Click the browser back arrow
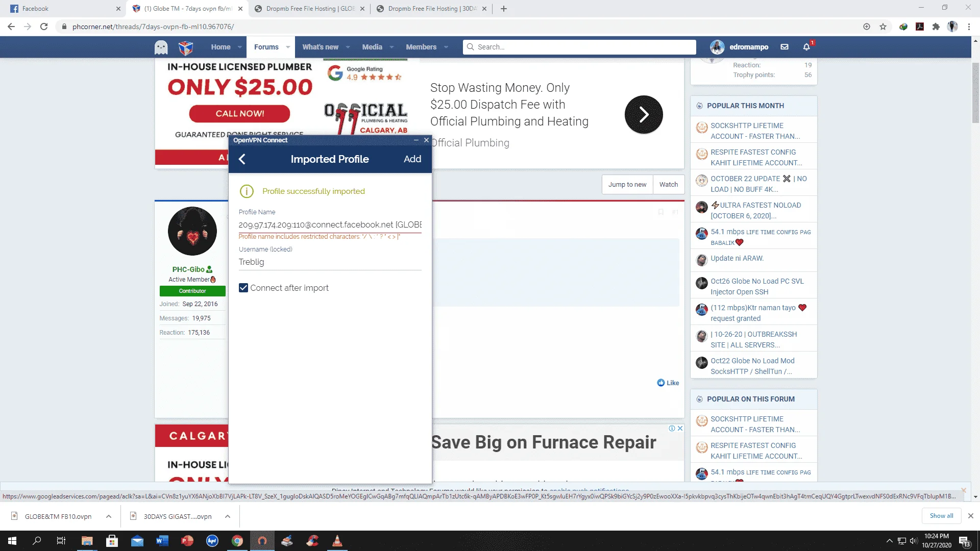Image resolution: width=980 pixels, height=551 pixels. tap(11, 27)
